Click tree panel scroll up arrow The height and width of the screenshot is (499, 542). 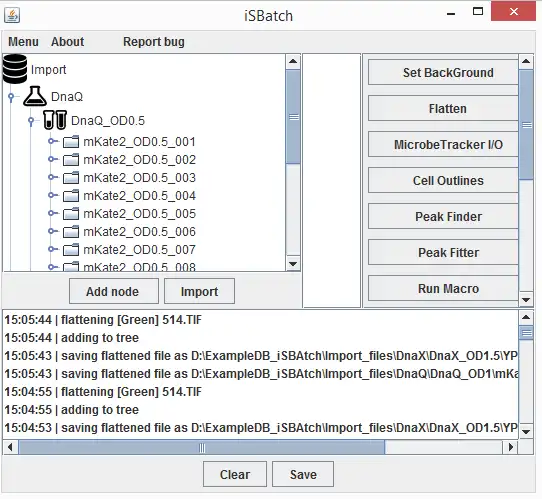(x=293, y=62)
